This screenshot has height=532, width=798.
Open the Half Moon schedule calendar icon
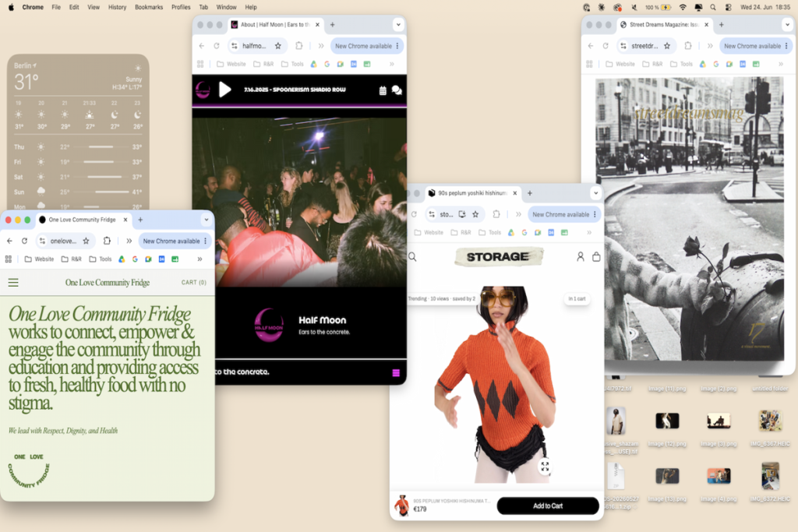[383, 90]
